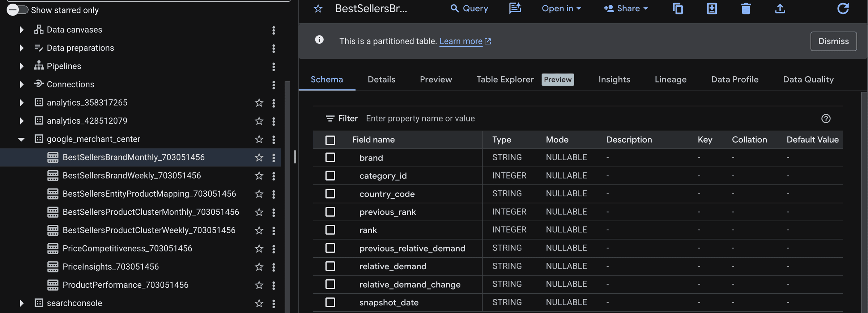Viewport: 868px width, 313px height.
Task: Follow the Learn more link
Action: pyautogui.click(x=461, y=41)
